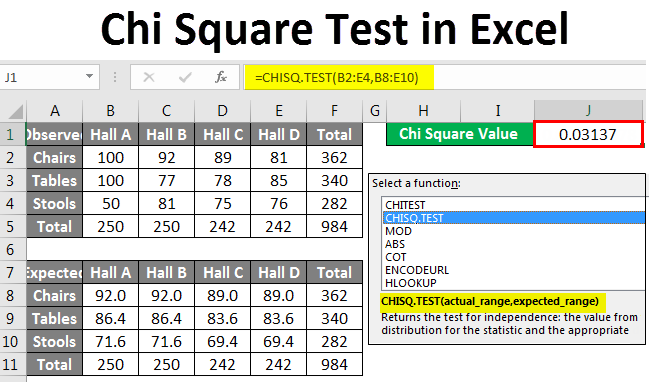
Task: Click the Tables label in row 9
Action: 55,318
